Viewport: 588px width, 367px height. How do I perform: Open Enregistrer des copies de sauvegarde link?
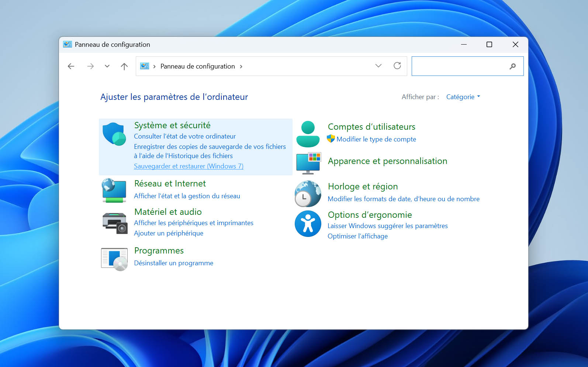coord(210,151)
